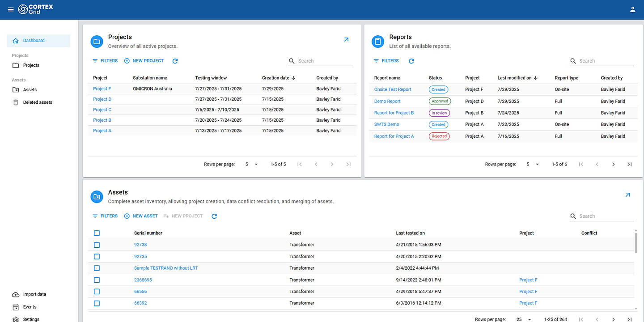Refresh the Assets table
This screenshot has height=322, width=644.
pos(214,216)
